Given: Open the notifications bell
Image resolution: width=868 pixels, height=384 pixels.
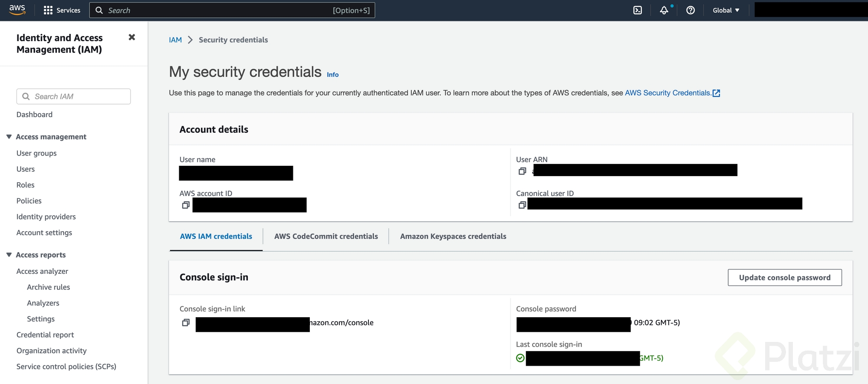Looking at the screenshot, I should click(x=664, y=10).
